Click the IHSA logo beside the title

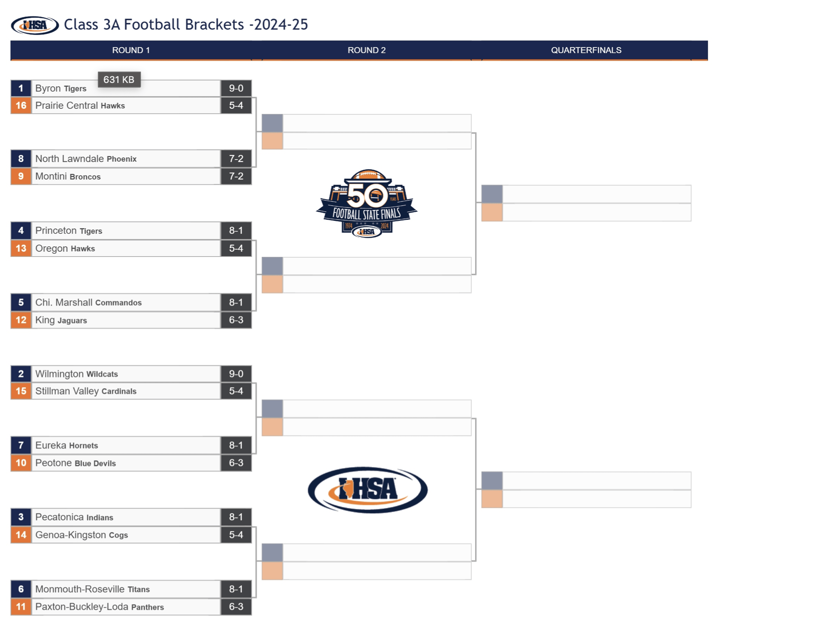coord(35,25)
